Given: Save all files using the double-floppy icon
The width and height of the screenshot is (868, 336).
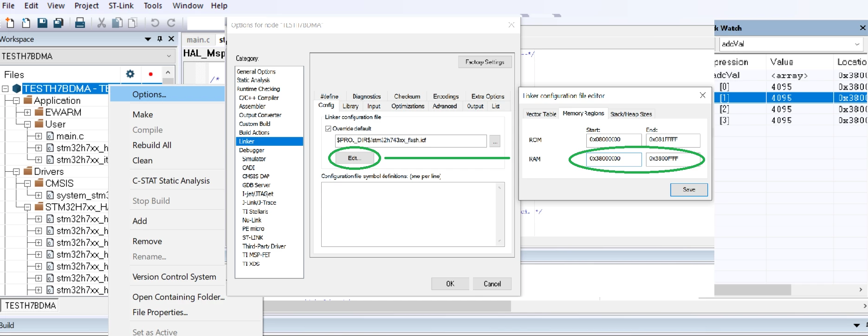Looking at the screenshot, I should 58,23.
